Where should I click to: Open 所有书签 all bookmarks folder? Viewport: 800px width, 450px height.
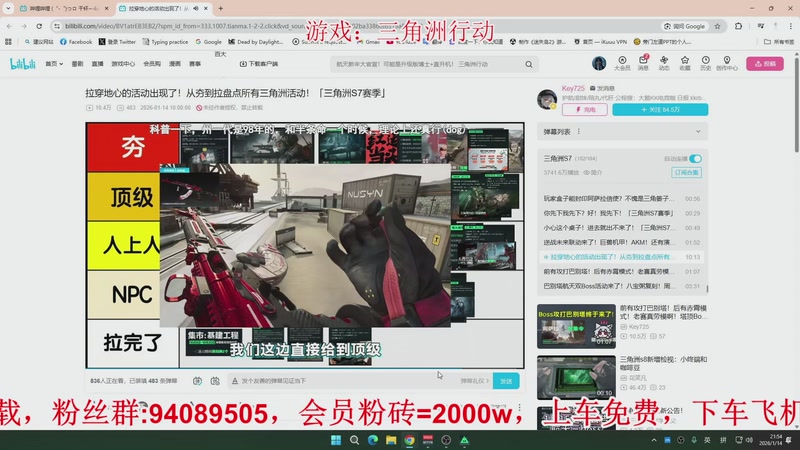[x=778, y=42]
